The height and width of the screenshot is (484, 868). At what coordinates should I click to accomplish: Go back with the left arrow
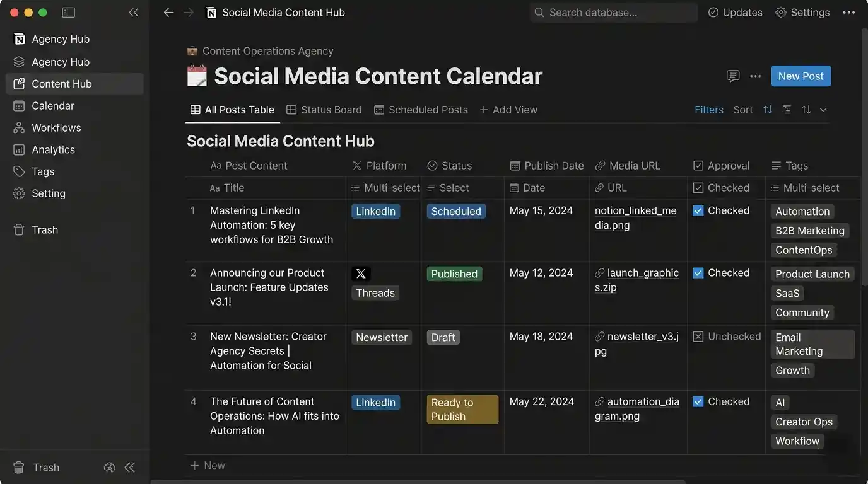coord(168,13)
